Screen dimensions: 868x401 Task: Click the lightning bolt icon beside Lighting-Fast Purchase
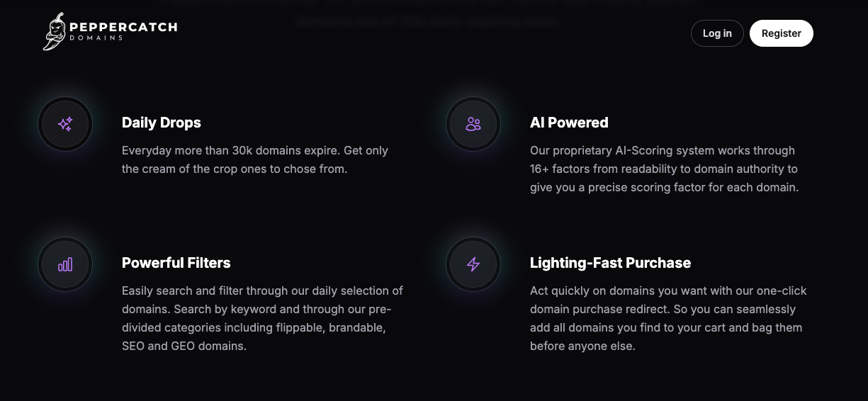473,264
